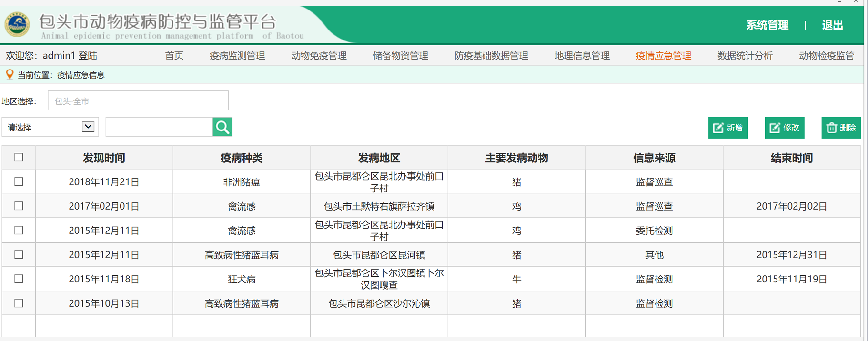
Task: Click the 删除 delete trash button
Action: click(x=841, y=128)
